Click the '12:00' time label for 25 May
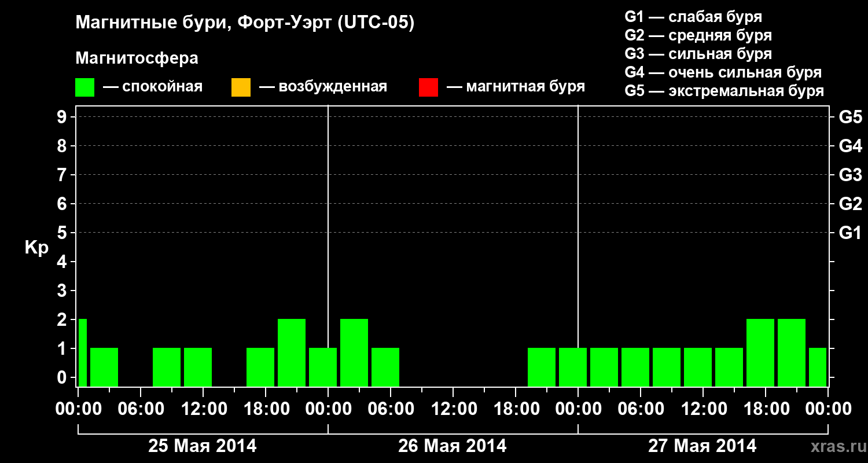Viewport: 868px width, 463px height. tap(203, 409)
